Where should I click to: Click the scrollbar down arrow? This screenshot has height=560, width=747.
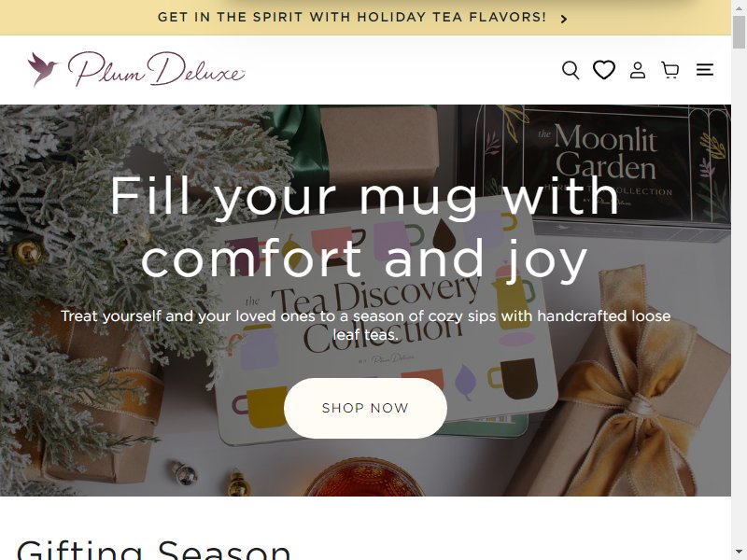click(x=739, y=553)
